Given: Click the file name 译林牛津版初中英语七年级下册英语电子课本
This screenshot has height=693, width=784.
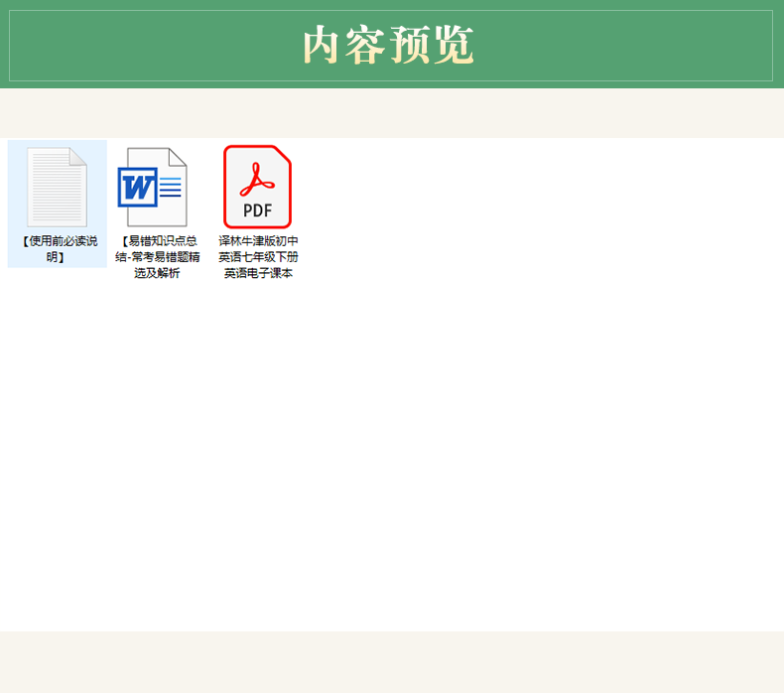Looking at the screenshot, I should pyautogui.click(x=258, y=257).
